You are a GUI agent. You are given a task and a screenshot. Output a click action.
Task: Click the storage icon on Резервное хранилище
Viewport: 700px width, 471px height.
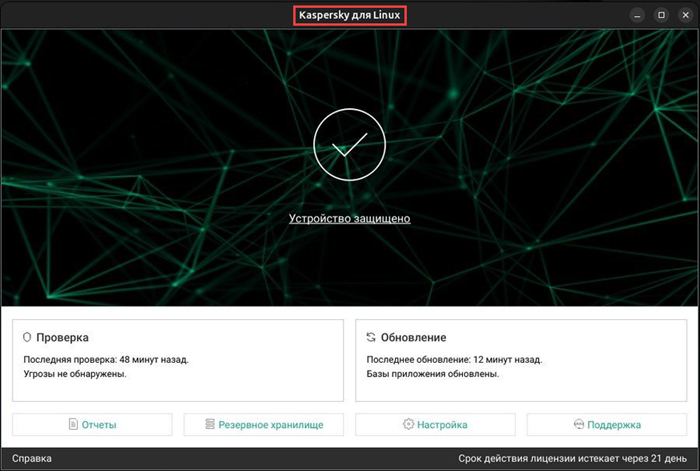click(x=210, y=424)
